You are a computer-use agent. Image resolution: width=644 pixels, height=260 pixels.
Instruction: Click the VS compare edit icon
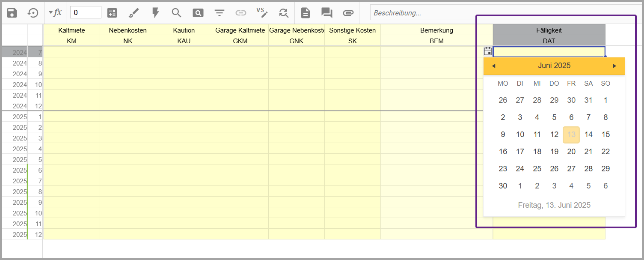tap(262, 13)
